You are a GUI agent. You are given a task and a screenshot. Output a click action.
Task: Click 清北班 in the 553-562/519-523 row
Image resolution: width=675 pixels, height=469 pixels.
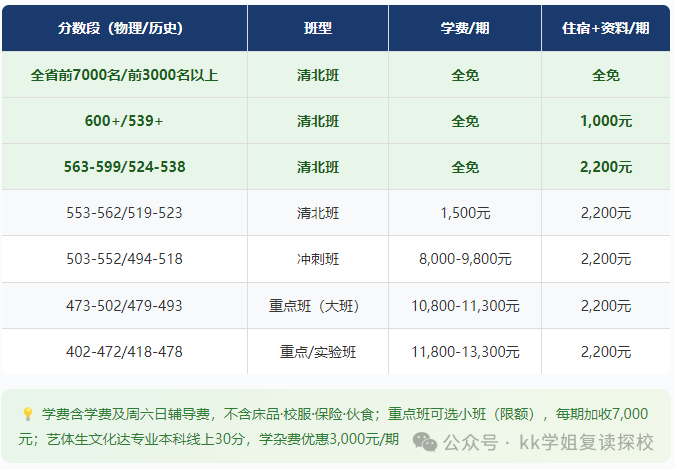tap(318, 213)
